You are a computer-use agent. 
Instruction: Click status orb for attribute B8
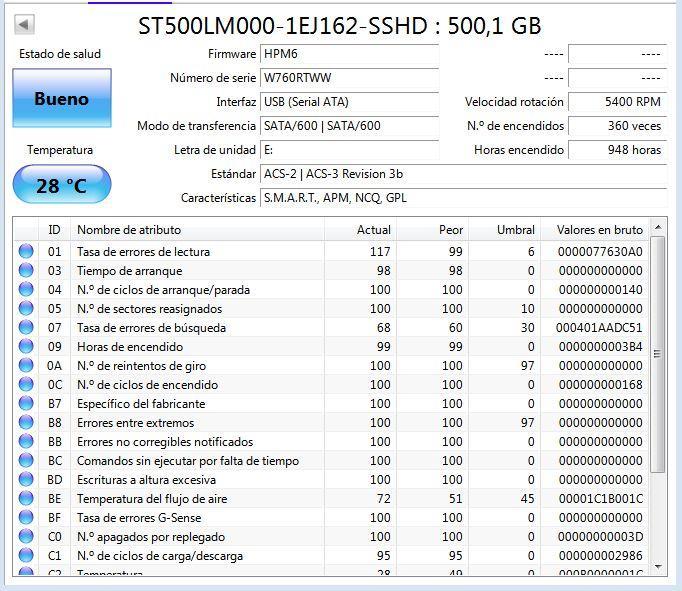pos(26,422)
